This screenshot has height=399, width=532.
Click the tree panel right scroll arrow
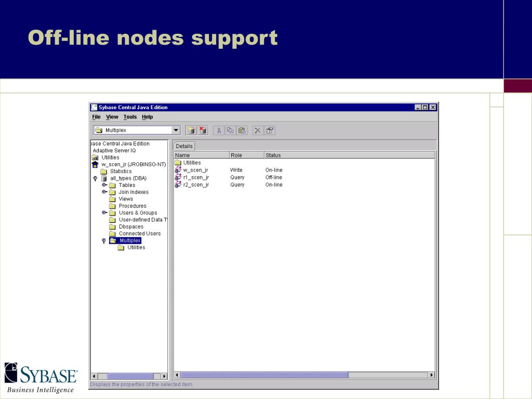point(164,376)
